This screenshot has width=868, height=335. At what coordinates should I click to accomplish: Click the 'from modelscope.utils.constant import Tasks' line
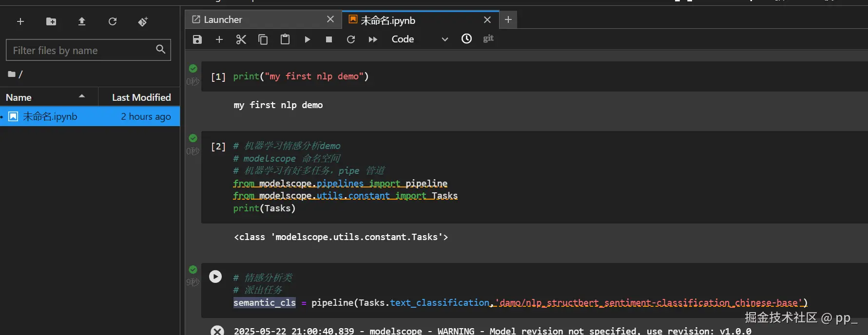click(x=345, y=195)
